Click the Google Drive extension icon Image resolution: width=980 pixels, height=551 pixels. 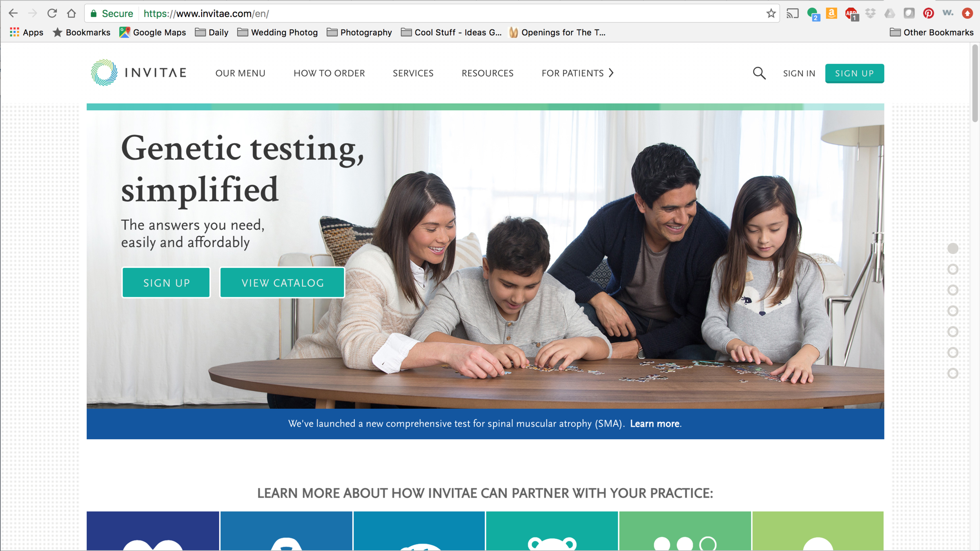pos(889,13)
